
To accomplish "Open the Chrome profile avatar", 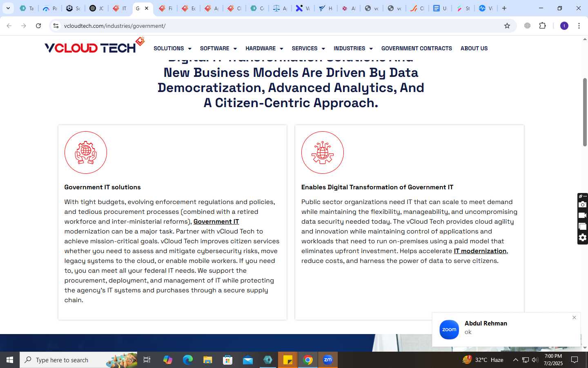I will (x=564, y=26).
